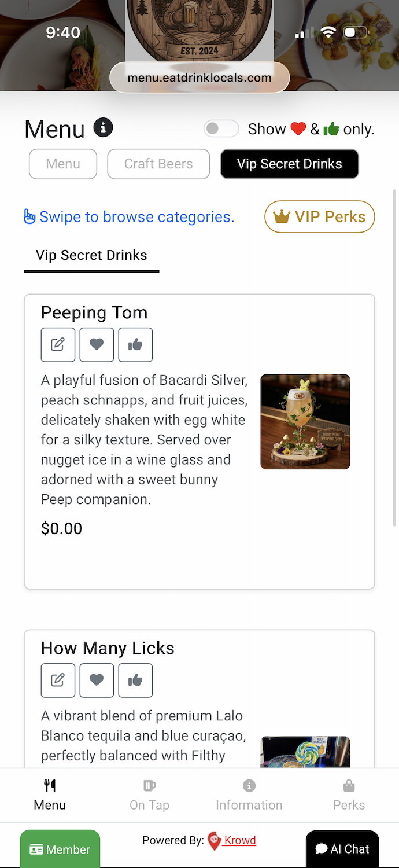Toggle the heart favorite on Peeping Tom
This screenshot has height=868, width=399.
(97, 344)
